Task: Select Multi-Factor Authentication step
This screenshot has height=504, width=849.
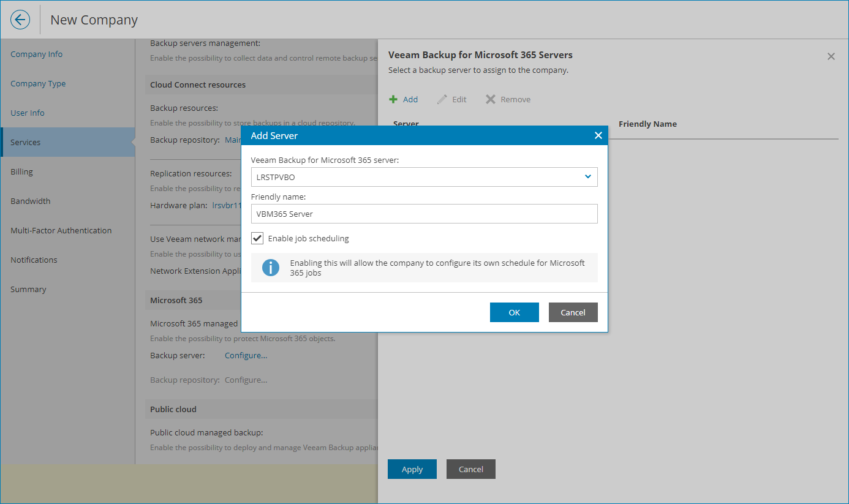Action: tap(61, 230)
